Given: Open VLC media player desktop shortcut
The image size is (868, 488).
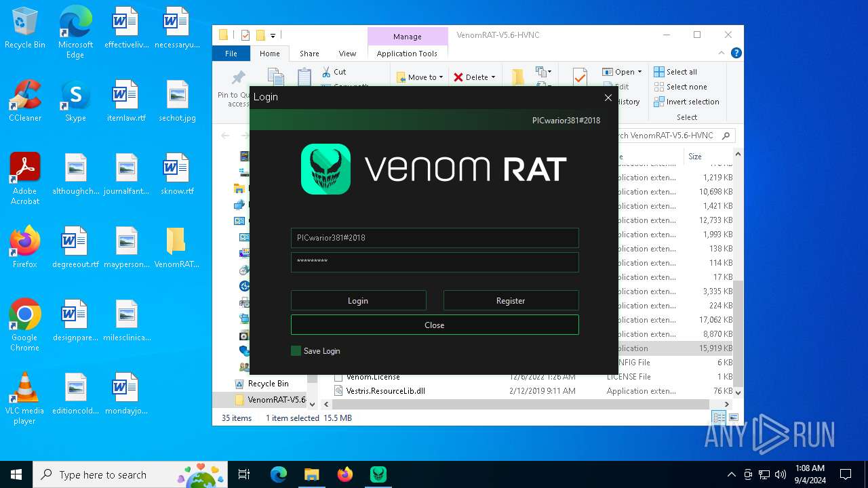Looking at the screenshot, I should [x=25, y=399].
